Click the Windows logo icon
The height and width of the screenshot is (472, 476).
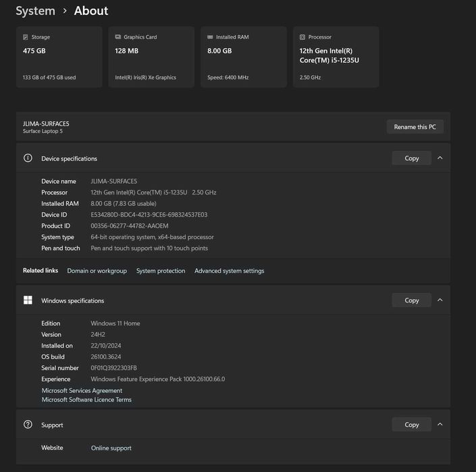[x=28, y=300]
